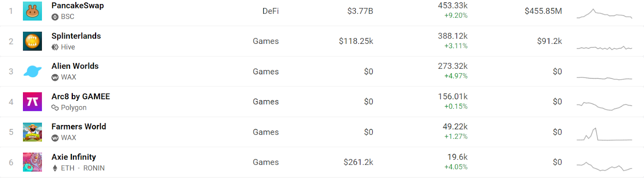
Task: Follow the Axie Infinity name link
Action: (74, 157)
